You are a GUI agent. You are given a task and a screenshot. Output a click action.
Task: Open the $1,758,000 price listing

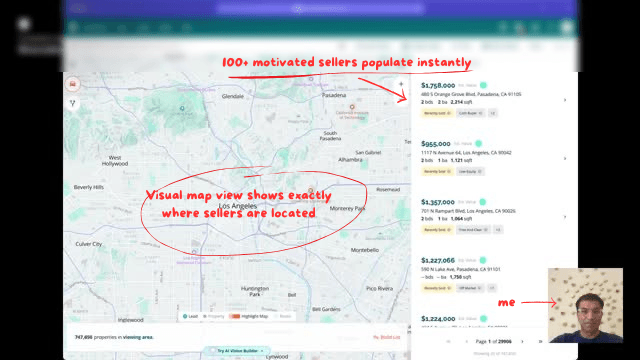tap(438, 85)
